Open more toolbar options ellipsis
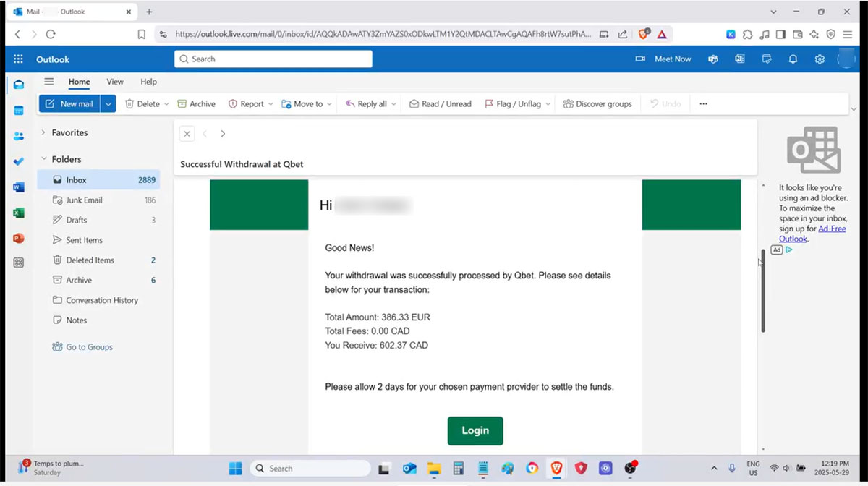The height and width of the screenshot is (486, 868). 703,104
